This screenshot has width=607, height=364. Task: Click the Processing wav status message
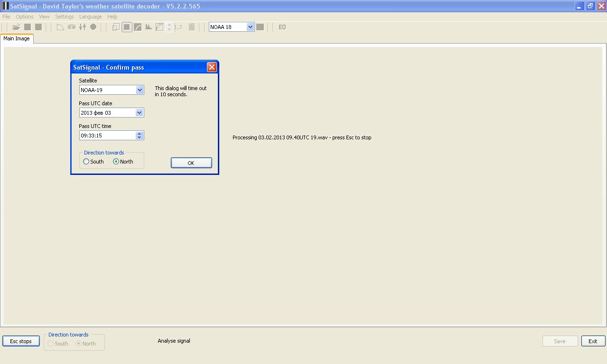click(302, 137)
